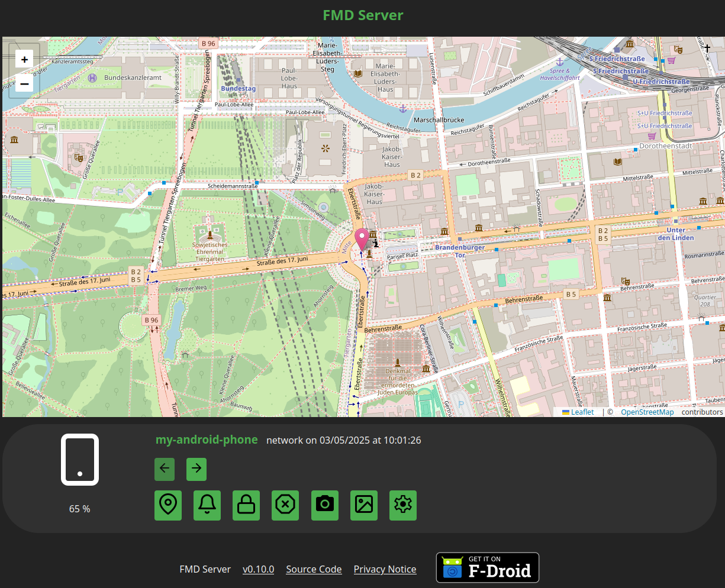Click the Get it on F-Droid badge
Viewport: 725px width, 588px height.
[x=488, y=568]
